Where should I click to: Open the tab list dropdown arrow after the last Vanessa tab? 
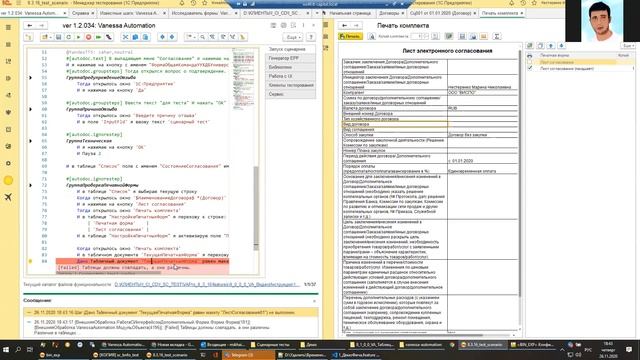coord(317,13)
